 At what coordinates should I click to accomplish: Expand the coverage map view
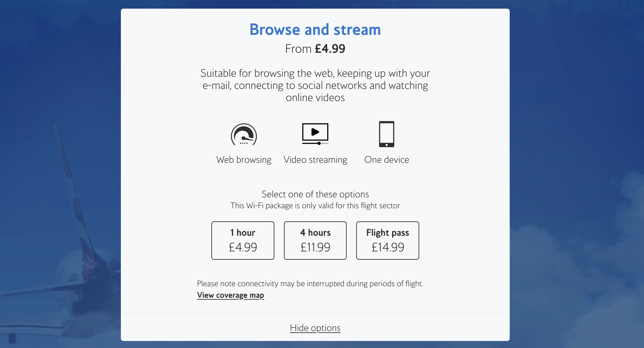coord(230,295)
